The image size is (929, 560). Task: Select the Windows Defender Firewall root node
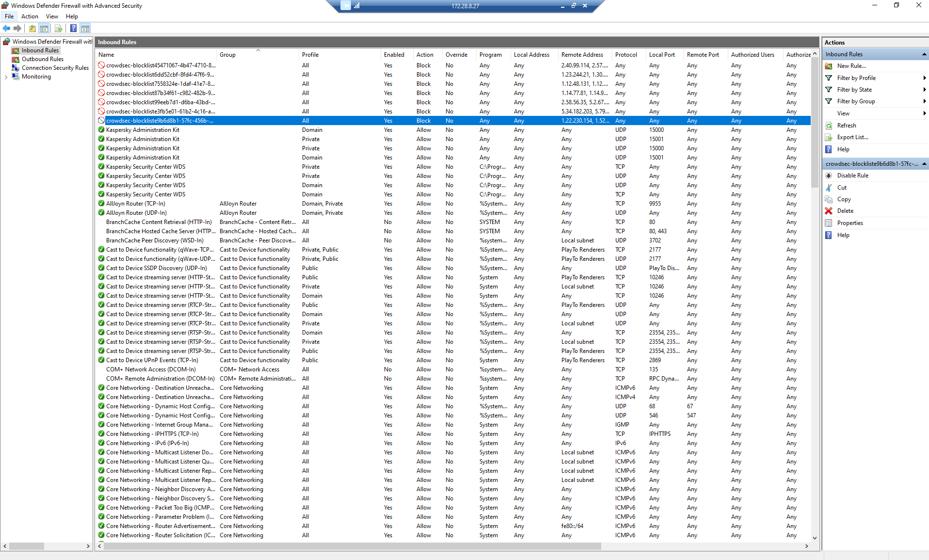point(52,42)
